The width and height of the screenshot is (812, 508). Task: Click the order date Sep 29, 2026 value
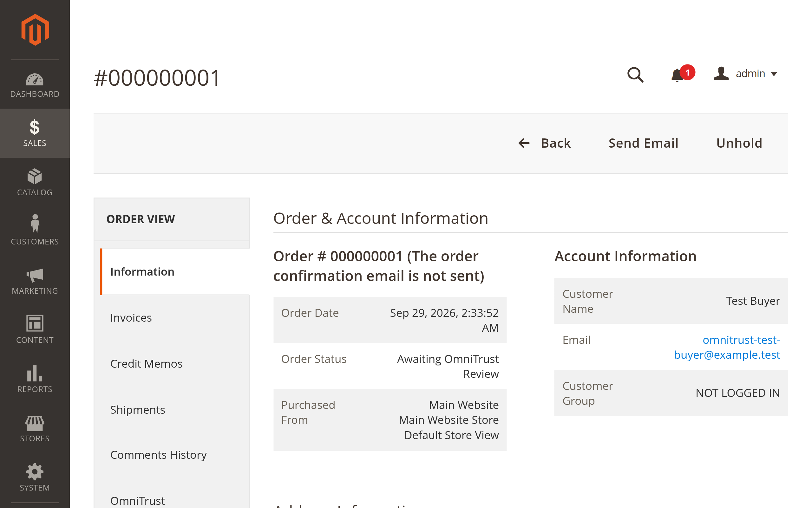pyautogui.click(x=444, y=320)
